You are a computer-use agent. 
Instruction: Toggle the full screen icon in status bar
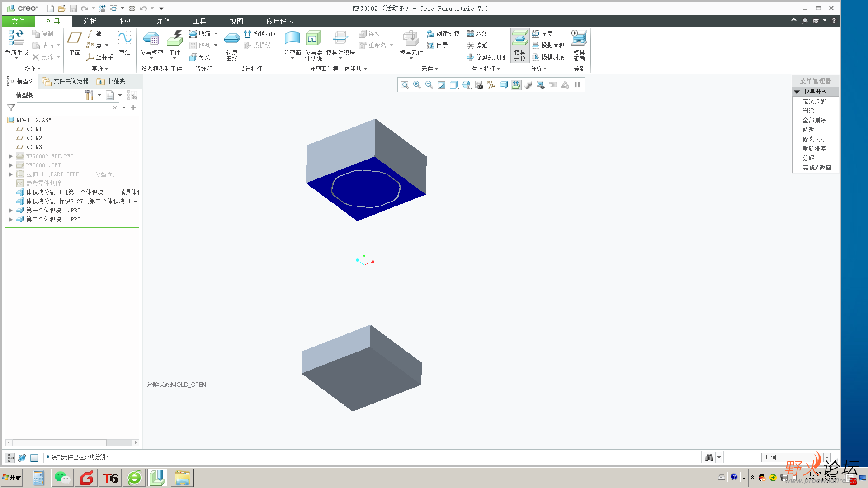click(x=34, y=458)
